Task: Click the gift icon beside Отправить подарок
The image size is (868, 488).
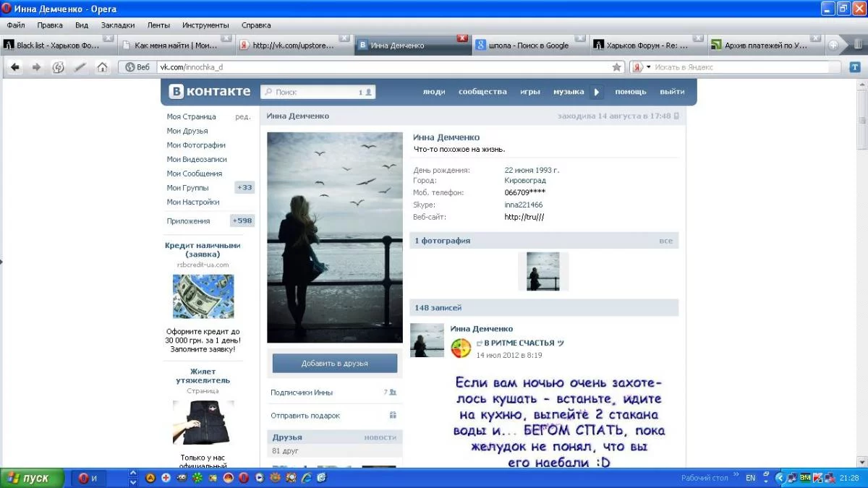Action: [393, 416]
